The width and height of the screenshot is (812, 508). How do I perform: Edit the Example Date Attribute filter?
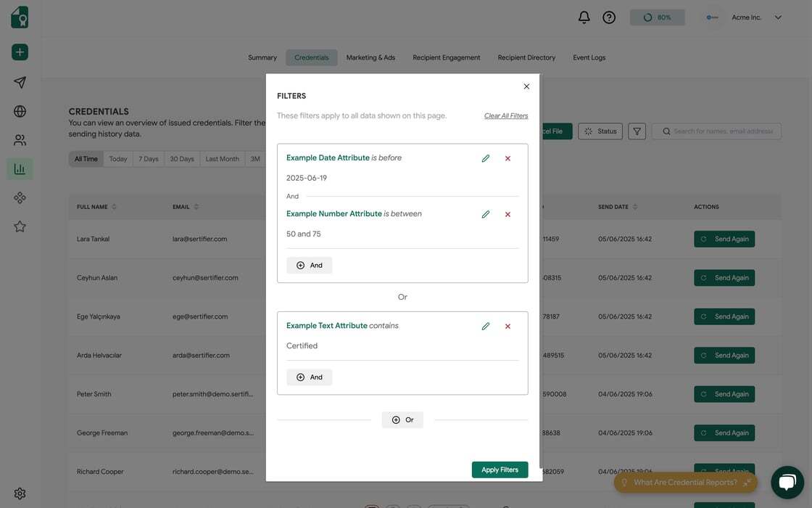[x=485, y=158]
